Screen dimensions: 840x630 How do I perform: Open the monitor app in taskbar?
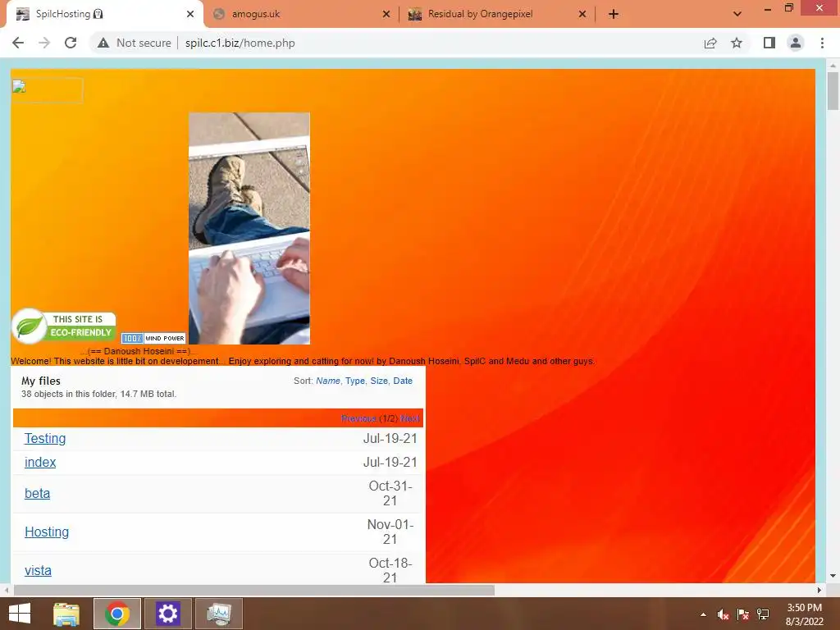[219, 614]
